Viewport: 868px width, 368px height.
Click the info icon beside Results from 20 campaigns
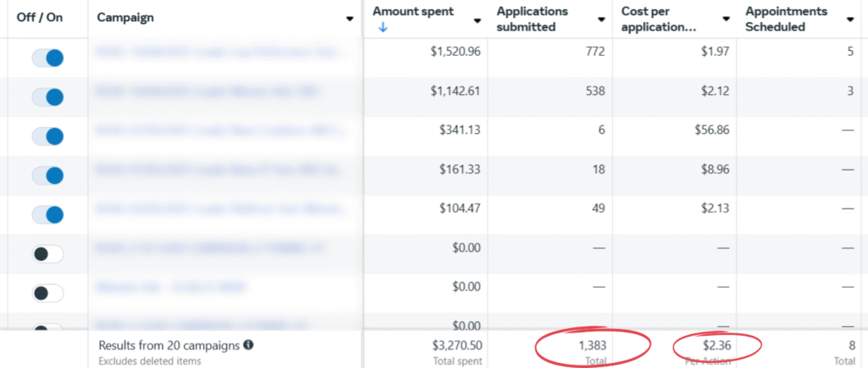coord(248,345)
